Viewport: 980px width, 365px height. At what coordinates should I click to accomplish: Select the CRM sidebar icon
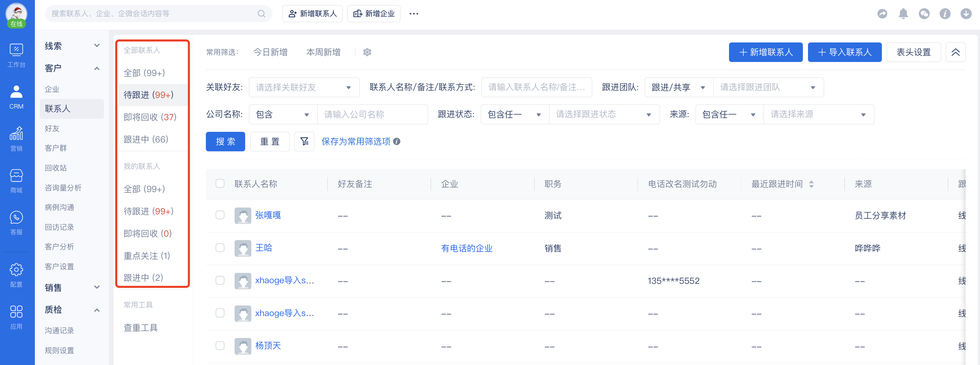(16, 97)
